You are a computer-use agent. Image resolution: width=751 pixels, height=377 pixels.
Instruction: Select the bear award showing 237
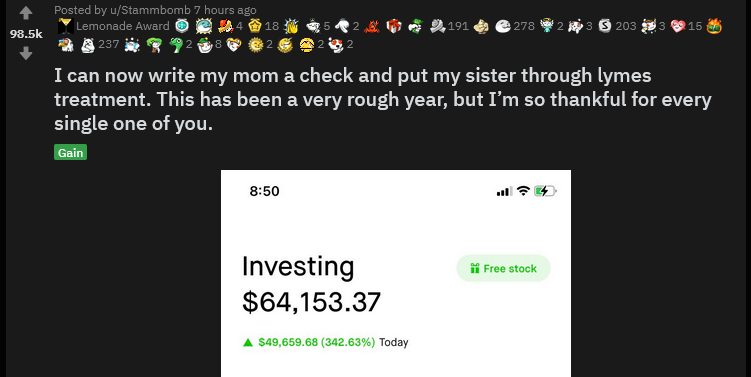coord(87,45)
